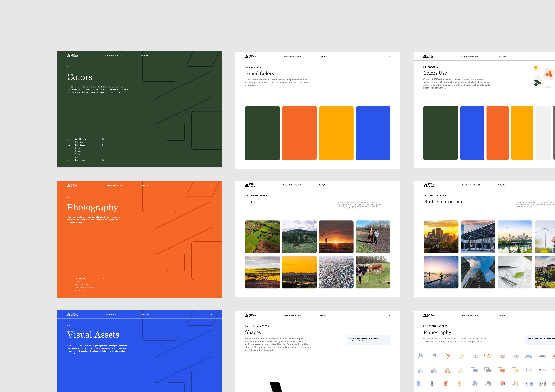Select blue swatch on Colors Use page
This screenshot has height=392, width=555.
(472, 133)
